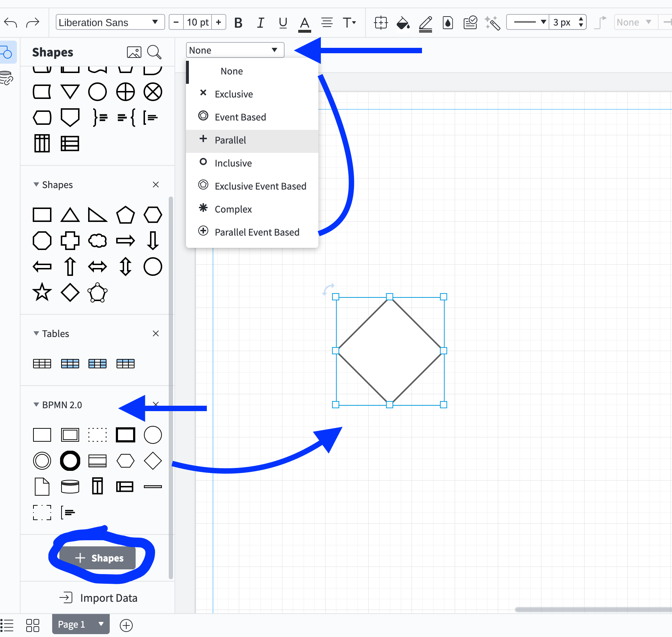The image size is (672, 637).
Task: Select Exclusive gateway type
Action: (252, 94)
